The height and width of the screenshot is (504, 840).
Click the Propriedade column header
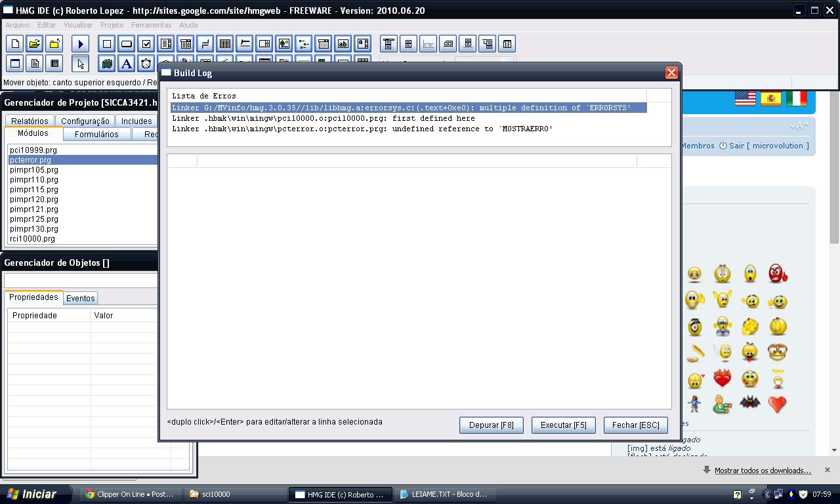pos(49,316)
